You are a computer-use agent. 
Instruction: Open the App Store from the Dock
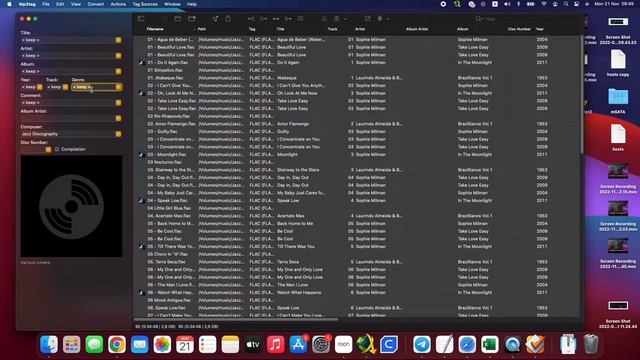pos(298,344)
